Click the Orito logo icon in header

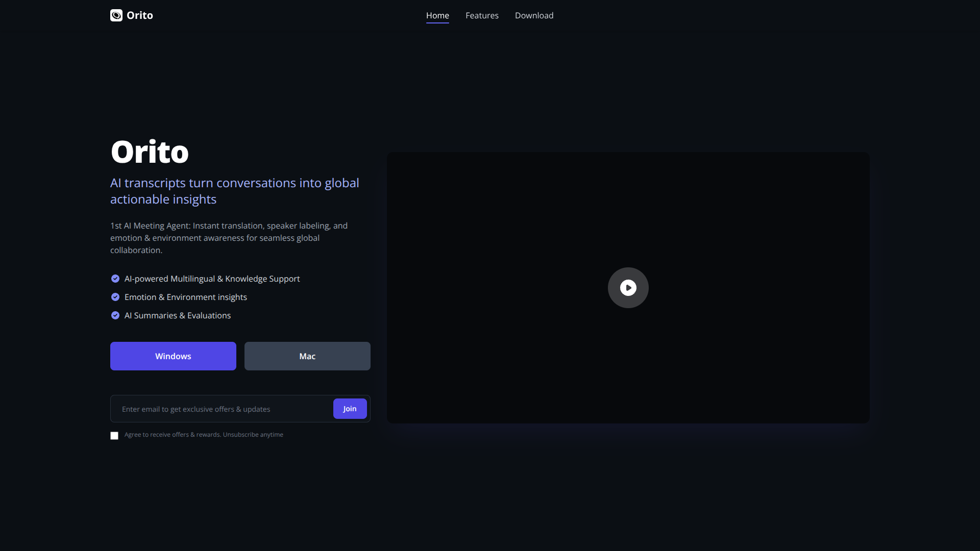pyautogui.click(x=116, y=15)
